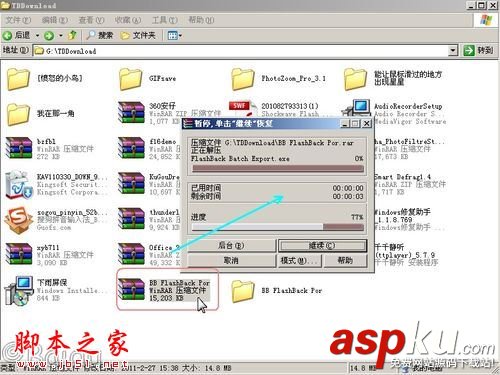
Task: Select the Office WinRAR ZIP archive icon
Action: click(x=131, y=254)
